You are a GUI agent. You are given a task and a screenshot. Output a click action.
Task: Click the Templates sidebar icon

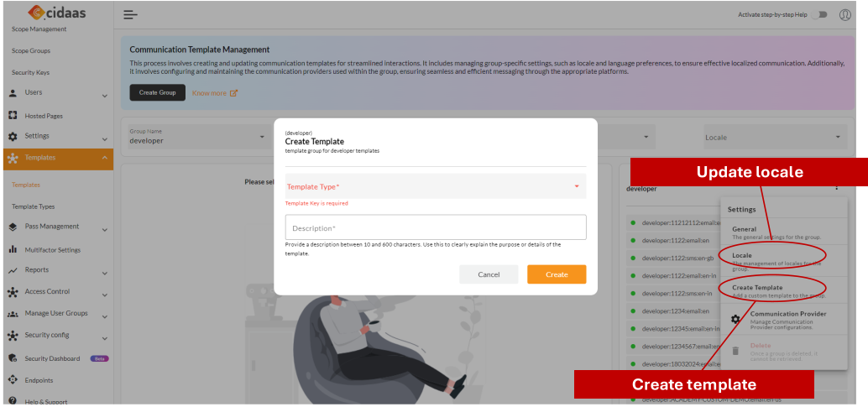click(13, 159)
